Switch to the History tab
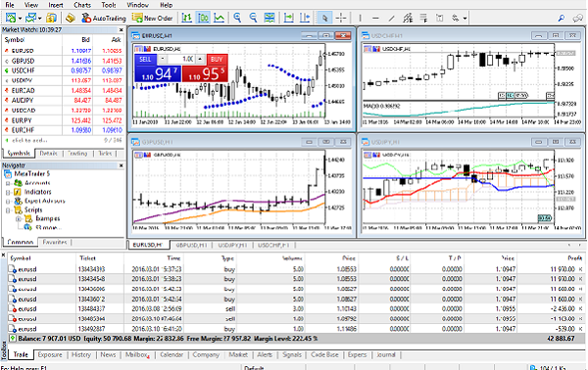The width and height of the screenshot is (588, 370). tap(81, 354)
